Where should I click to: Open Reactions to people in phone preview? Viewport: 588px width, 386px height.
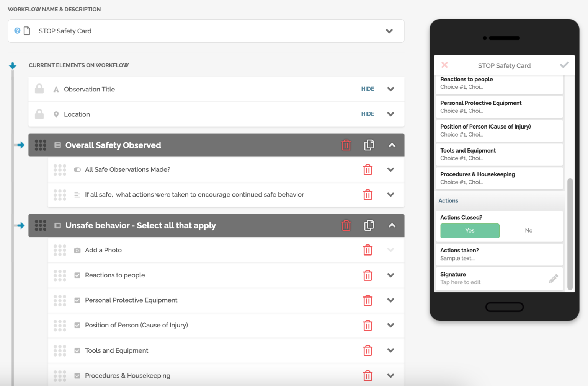point(499,83)
